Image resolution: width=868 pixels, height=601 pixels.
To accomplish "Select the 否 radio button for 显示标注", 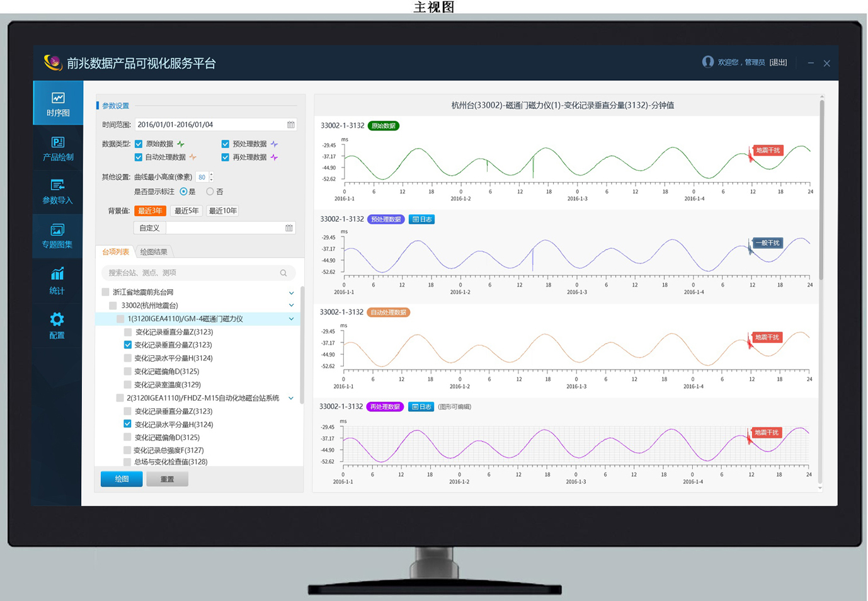I will (x=210, y=192).
